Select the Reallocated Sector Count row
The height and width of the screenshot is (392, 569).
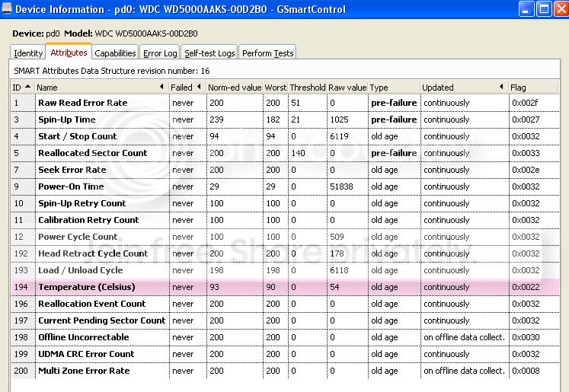92,153
